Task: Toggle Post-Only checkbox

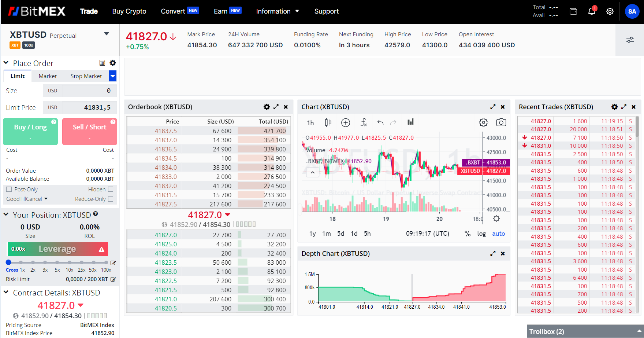Action: point(9,189)
